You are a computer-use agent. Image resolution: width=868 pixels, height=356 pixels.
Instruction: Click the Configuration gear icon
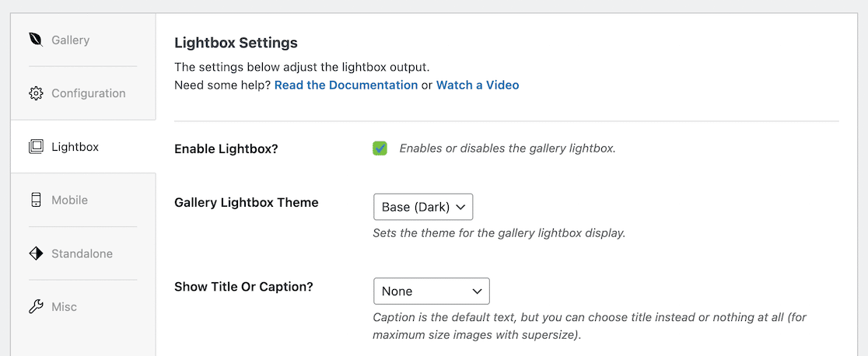(x=36, y=93)
